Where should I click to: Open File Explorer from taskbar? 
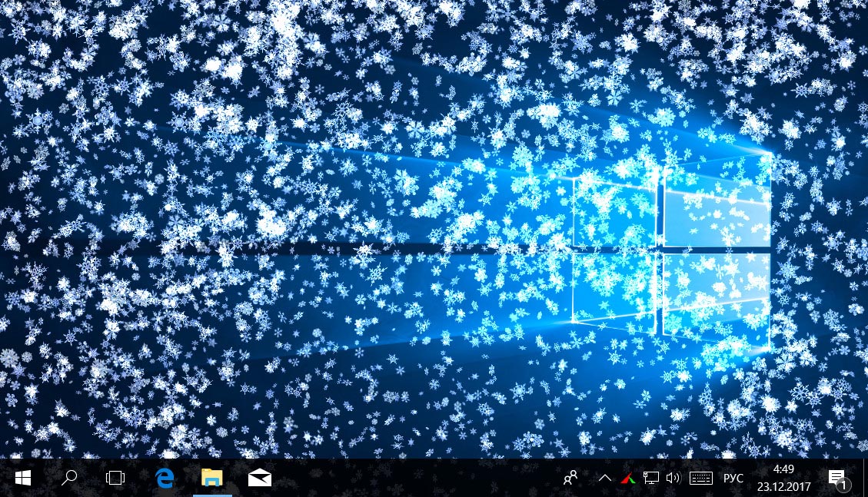[212, 478]
